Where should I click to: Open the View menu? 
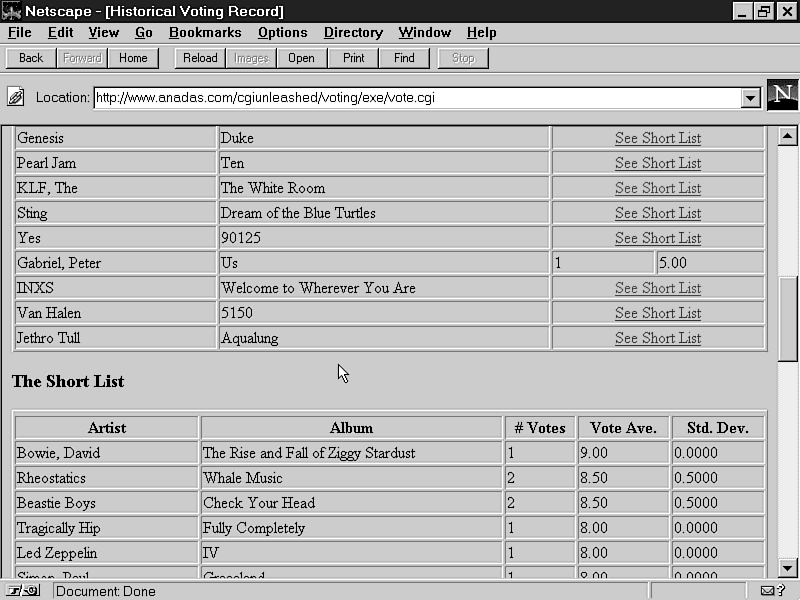tap(104, 33)
